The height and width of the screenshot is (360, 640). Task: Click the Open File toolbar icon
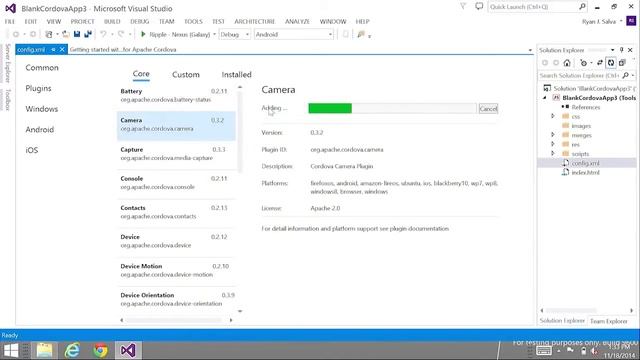coord(65,35)
